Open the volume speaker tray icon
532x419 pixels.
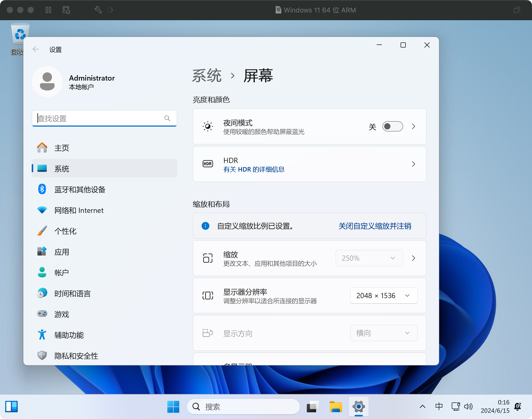[x=468, y=407]
